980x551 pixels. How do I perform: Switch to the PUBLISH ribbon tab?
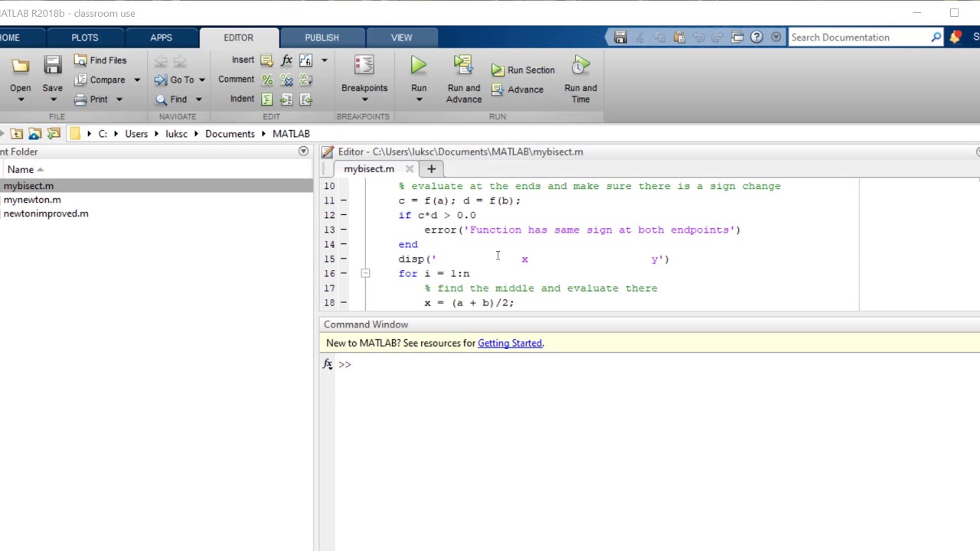(322, 37)
